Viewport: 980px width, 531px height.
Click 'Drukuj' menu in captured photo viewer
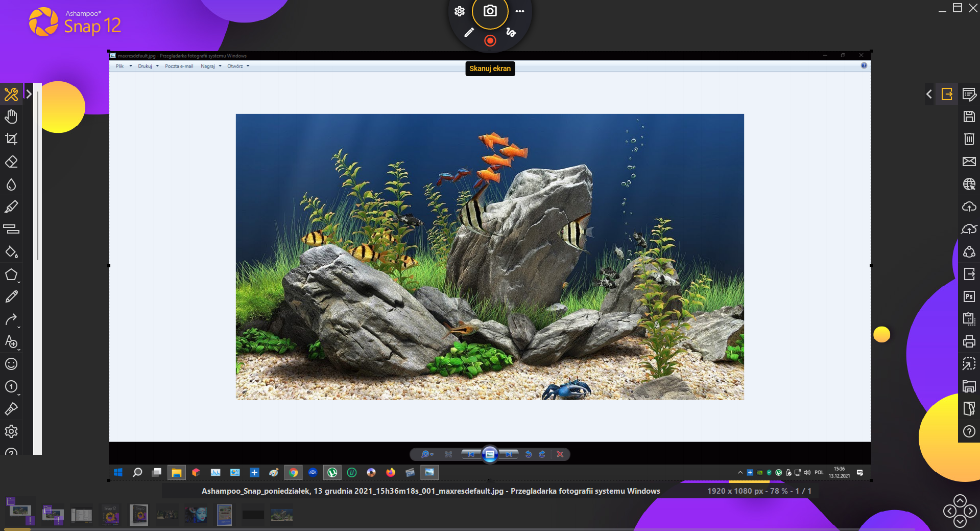(145, 66)
